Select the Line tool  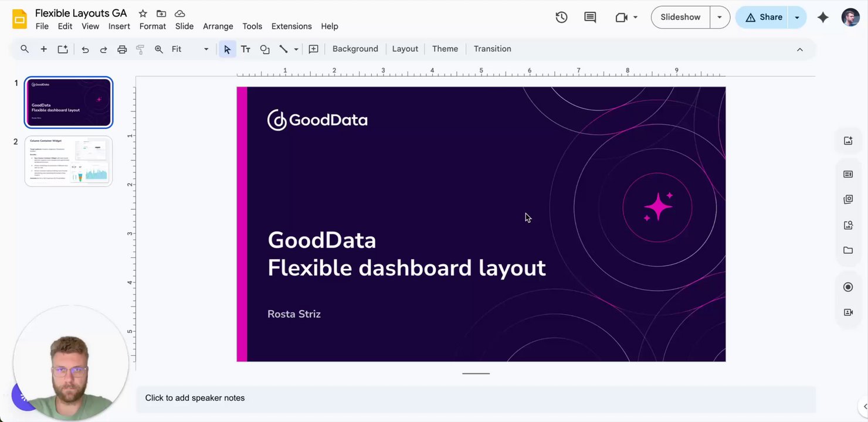(x=283, y=49)
